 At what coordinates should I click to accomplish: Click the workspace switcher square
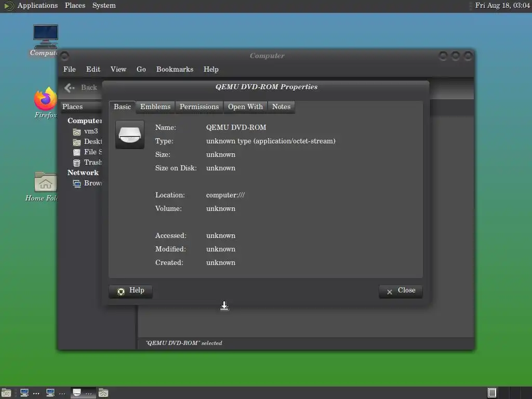(x=491, y=393)
